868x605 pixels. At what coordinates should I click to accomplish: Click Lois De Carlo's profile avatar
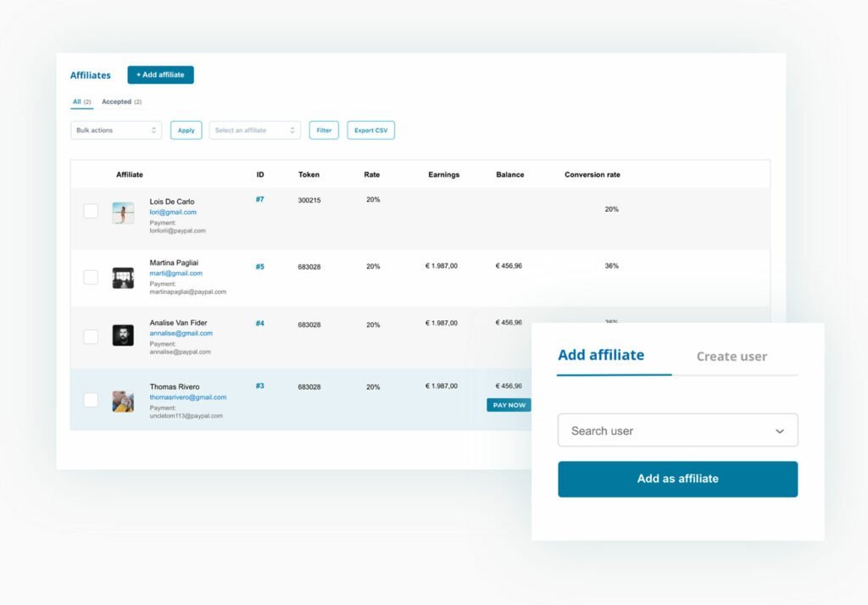pos(123,213)
